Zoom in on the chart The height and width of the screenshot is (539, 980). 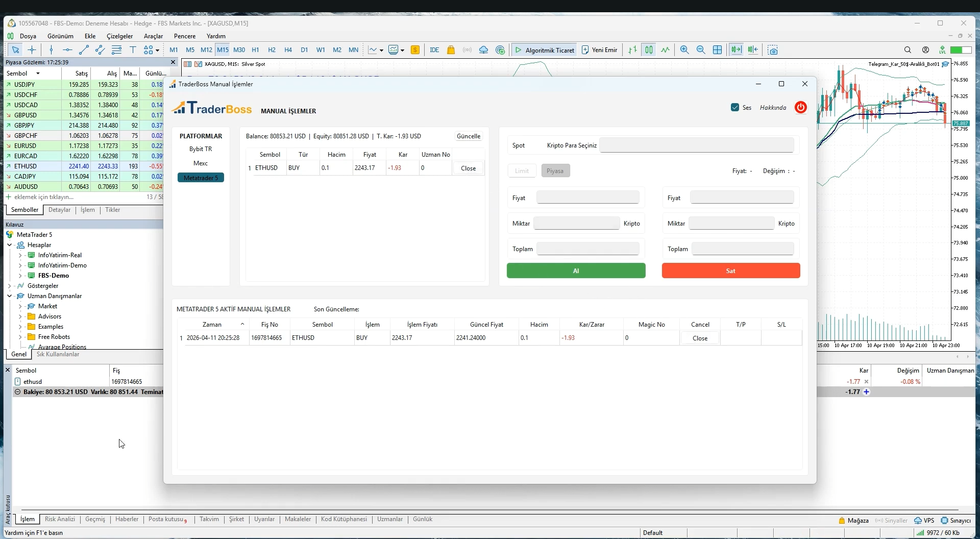(x=684, y=50)
